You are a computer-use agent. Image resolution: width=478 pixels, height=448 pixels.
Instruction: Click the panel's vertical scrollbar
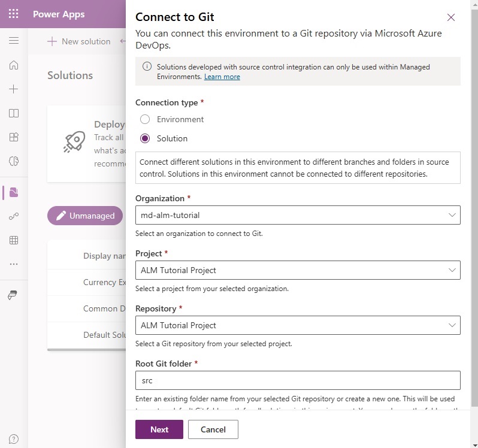tap(474, 207)
